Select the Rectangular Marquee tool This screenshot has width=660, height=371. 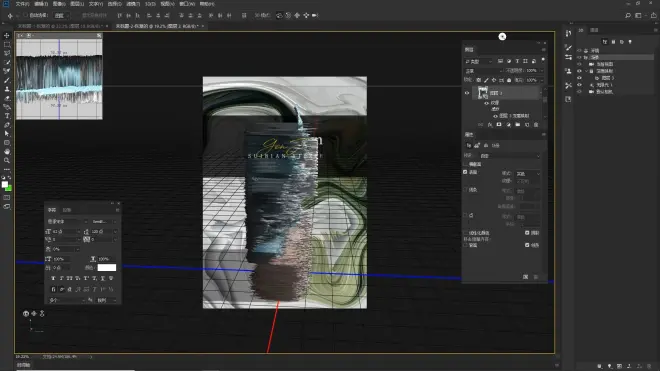[7, 44]
